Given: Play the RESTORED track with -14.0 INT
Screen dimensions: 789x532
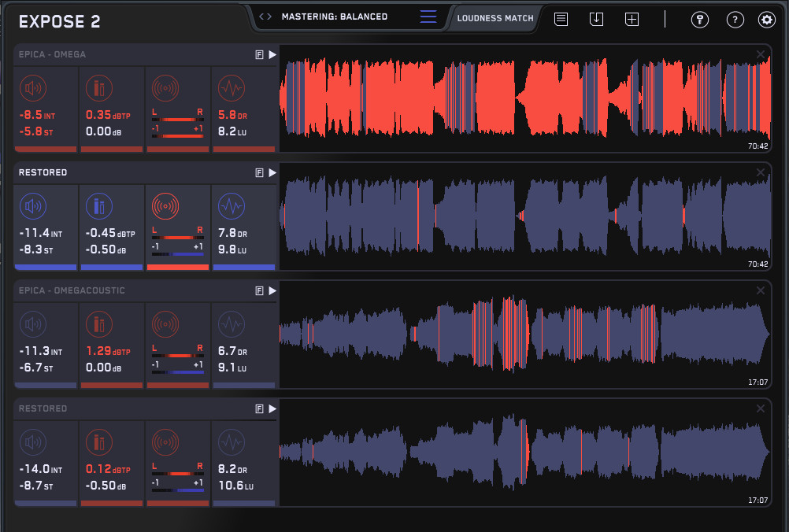Looking at the screenshot, I should click(272, 408).
